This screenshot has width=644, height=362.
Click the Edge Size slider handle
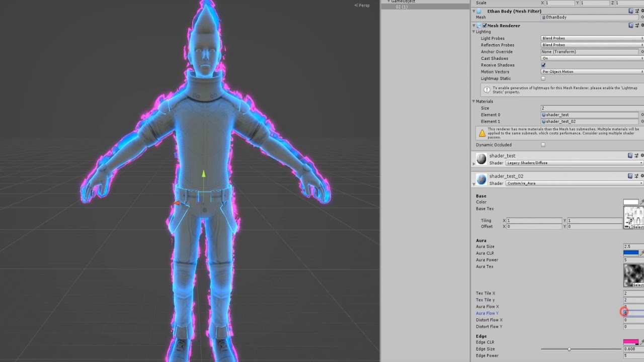[x=569, y=349]
